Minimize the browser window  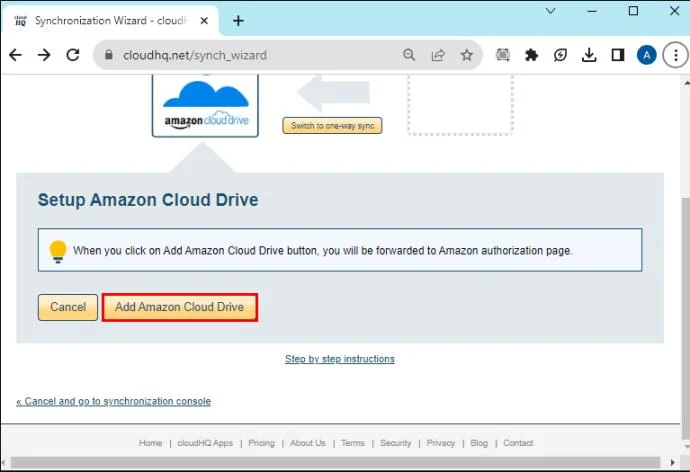point(592,11)
